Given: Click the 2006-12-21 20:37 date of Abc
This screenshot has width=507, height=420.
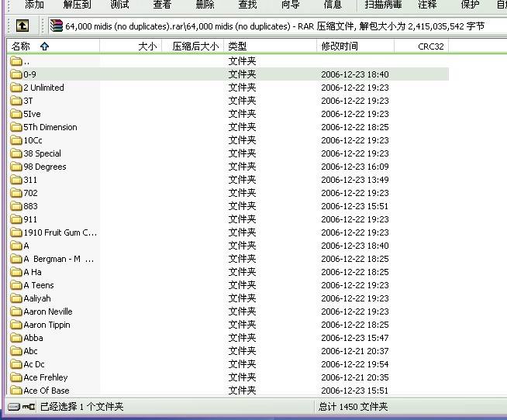Looking at the screenshot, I should tap(355, 351).
